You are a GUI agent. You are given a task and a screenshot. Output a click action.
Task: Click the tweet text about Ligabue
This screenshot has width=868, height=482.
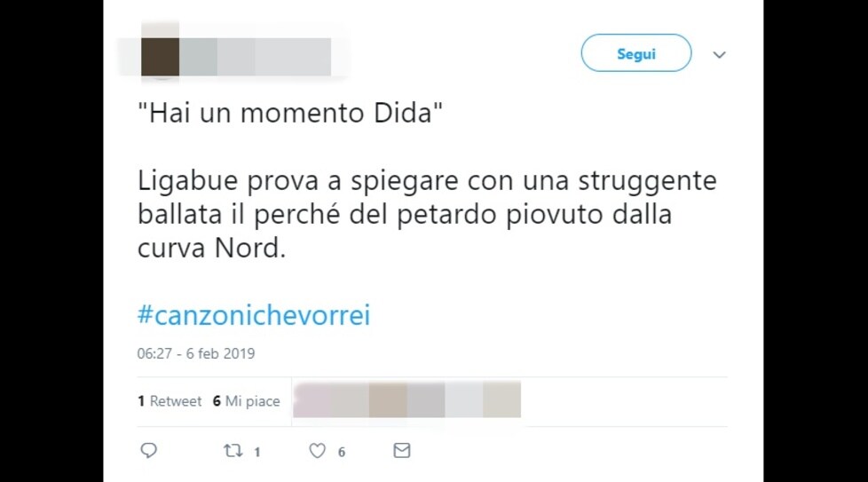(x=427, y=214)
